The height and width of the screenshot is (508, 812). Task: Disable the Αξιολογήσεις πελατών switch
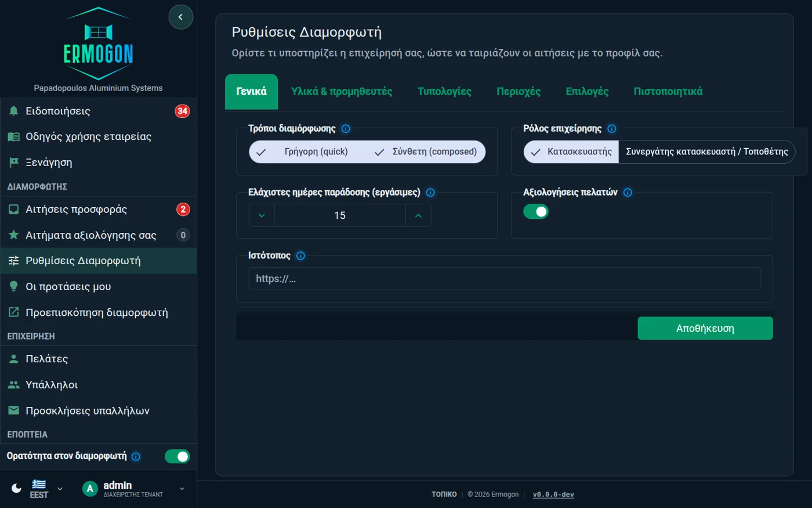536,212
